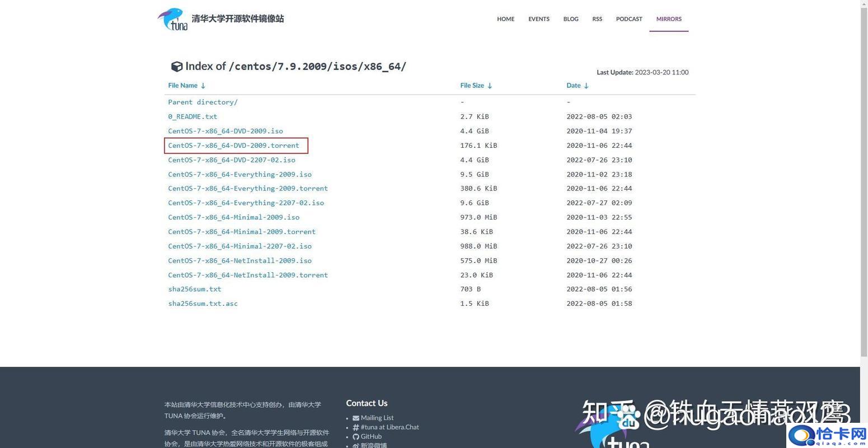868x448 pixels.
Task: Click the GitHub octocat icon in footer
Action: point(356,437)
